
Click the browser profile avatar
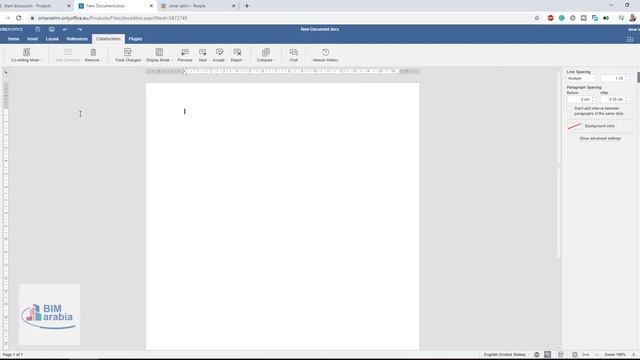[x=633, y=18]
